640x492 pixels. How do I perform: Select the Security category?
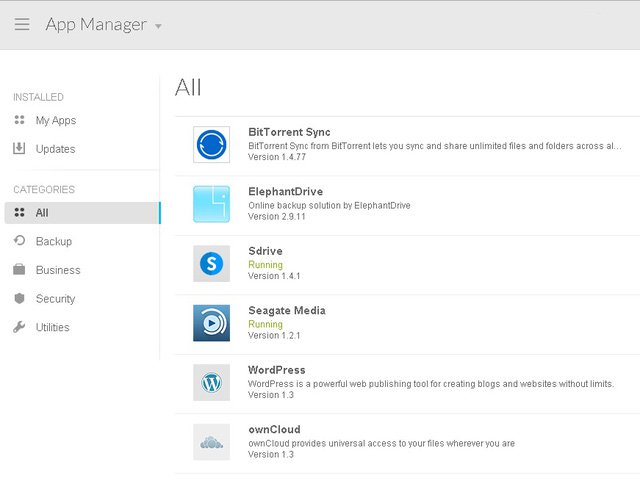[55, 299]
